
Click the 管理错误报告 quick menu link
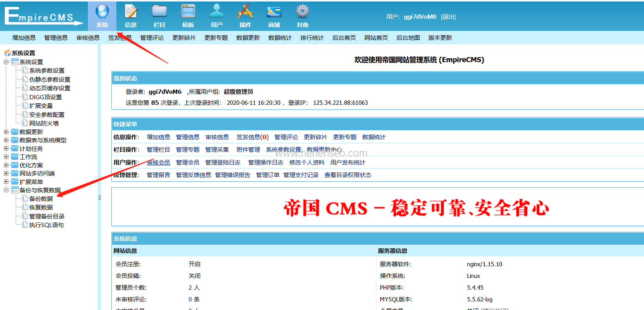(x=233, y=175)
